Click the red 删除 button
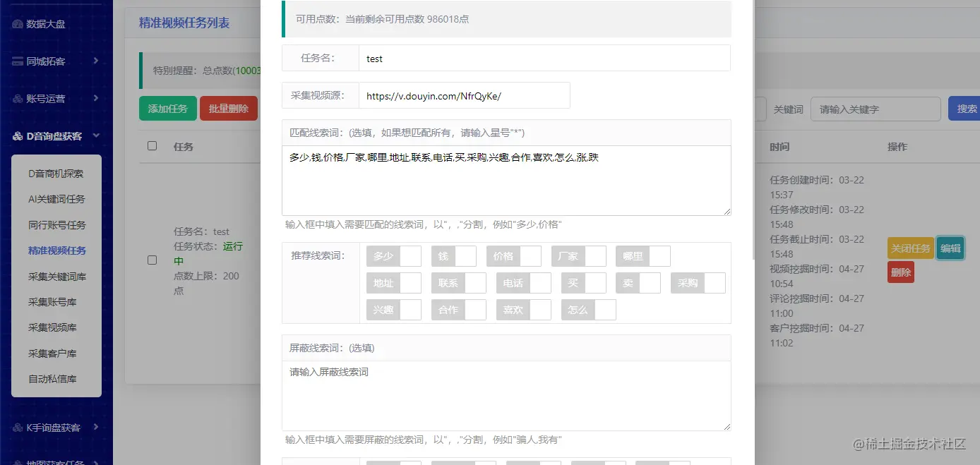The width and height of the screenshot is (980, 465). (x=901, y=272)
